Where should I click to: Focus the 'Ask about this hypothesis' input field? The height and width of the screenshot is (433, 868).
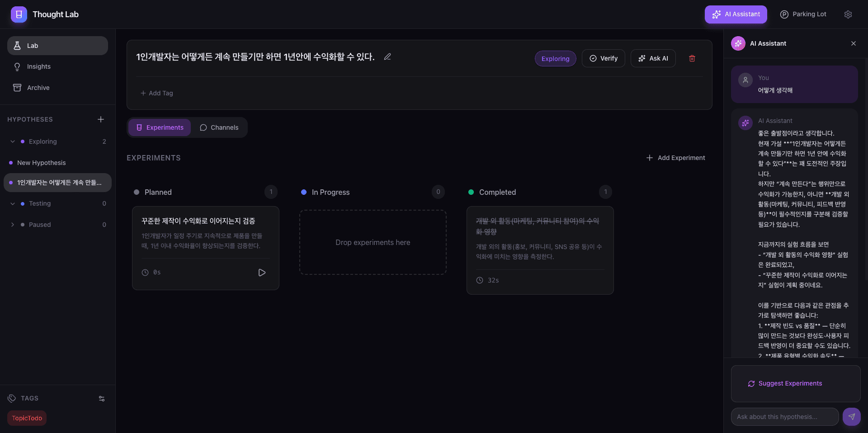pos(784,417)
